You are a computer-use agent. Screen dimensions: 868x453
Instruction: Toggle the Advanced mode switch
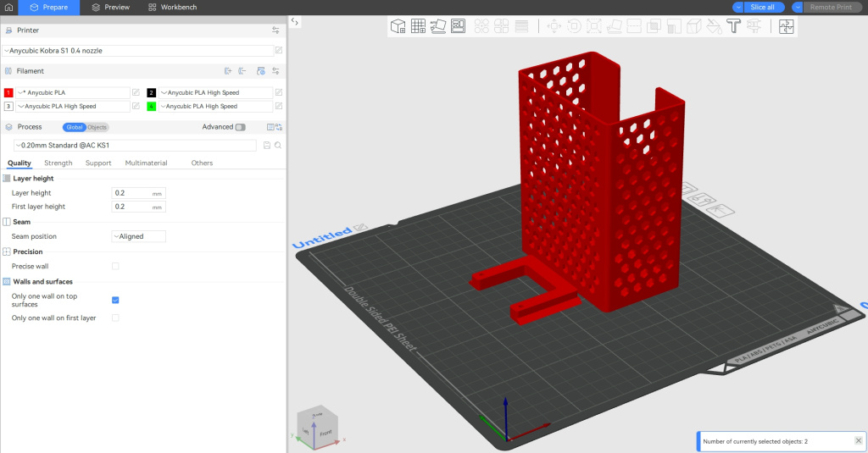(240, 127)
